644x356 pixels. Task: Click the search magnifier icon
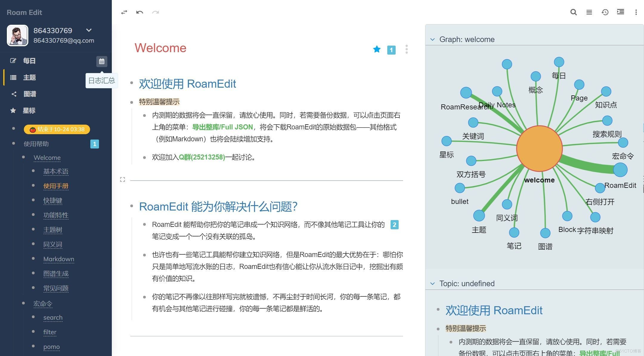(573, 12)
